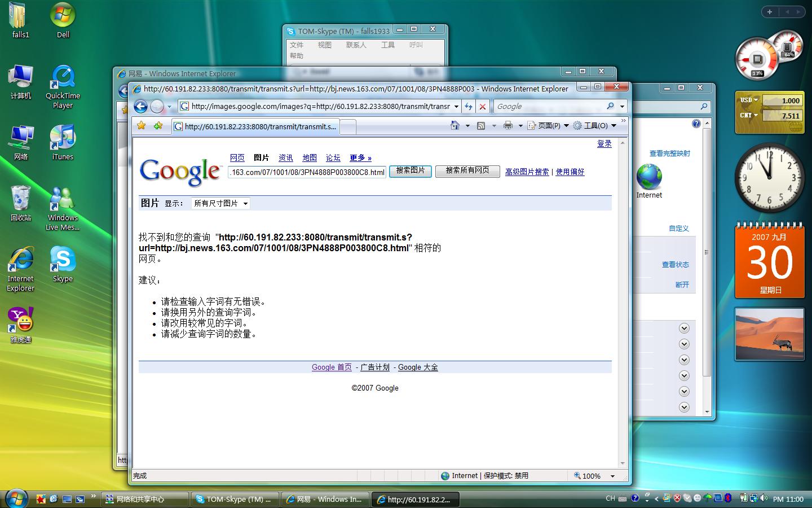
Task: Open the Windows Start orb
Action: pyautogui.click(x=16, y=498)
